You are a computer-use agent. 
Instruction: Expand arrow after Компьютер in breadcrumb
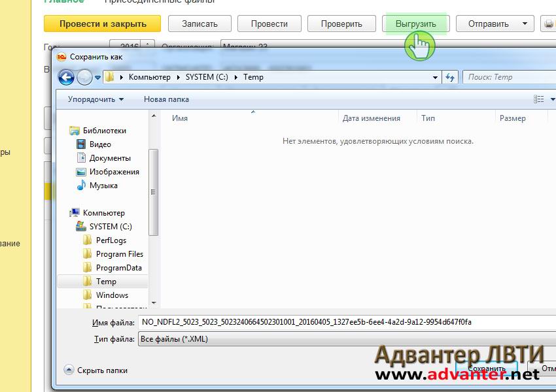pos(179,77)
